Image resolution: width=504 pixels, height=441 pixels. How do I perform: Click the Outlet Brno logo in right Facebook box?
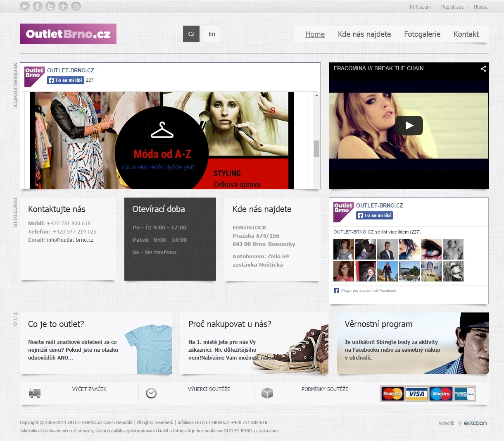tap(344, 212)
